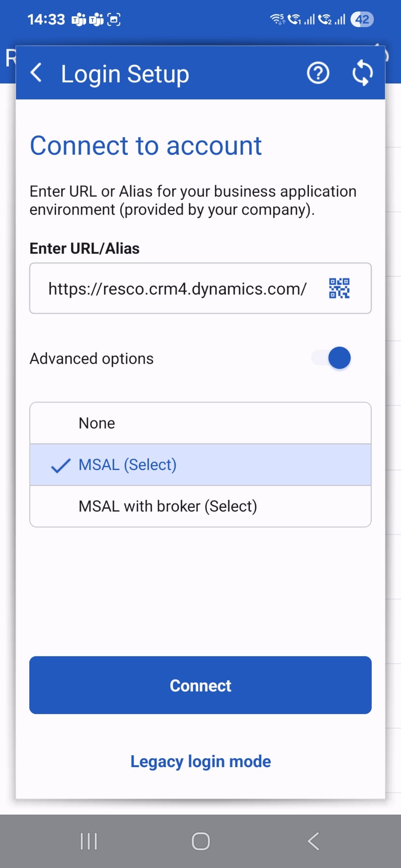Tap Android home button

pos(201,841)
